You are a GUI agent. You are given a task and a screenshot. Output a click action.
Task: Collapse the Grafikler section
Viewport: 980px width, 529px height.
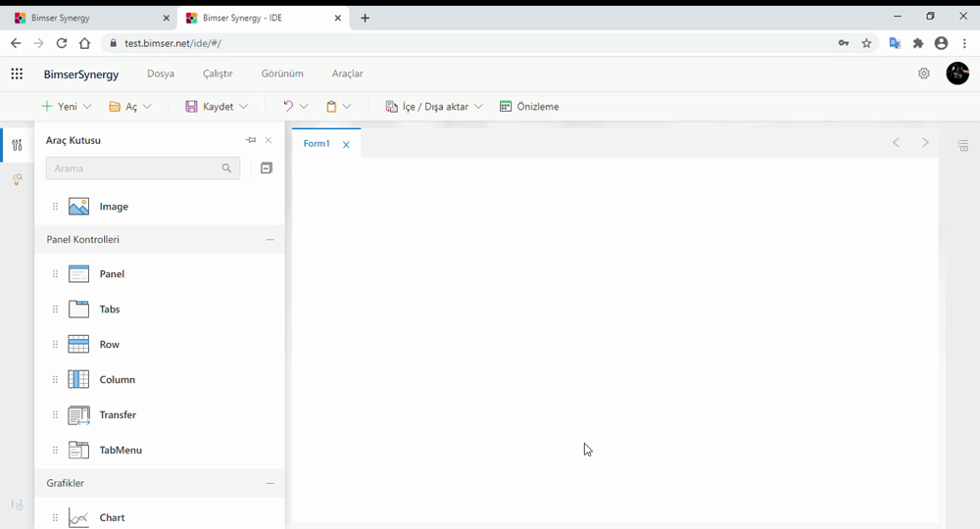269,484
